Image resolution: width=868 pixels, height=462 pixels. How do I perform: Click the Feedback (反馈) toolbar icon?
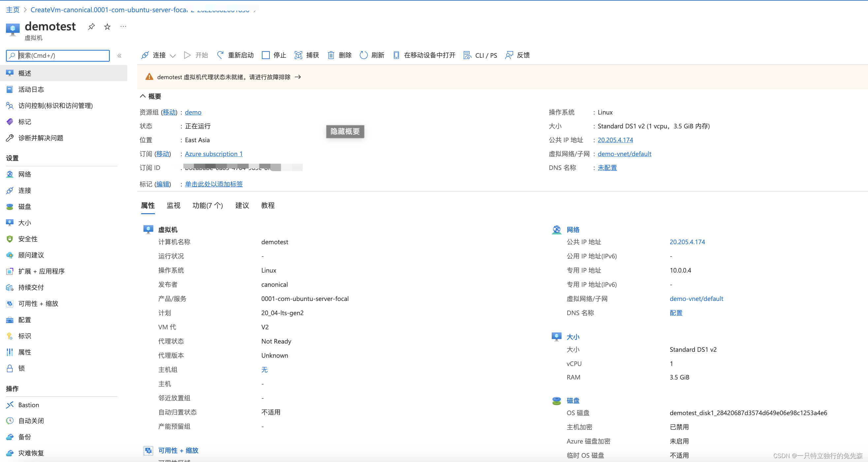click(509, 55)
